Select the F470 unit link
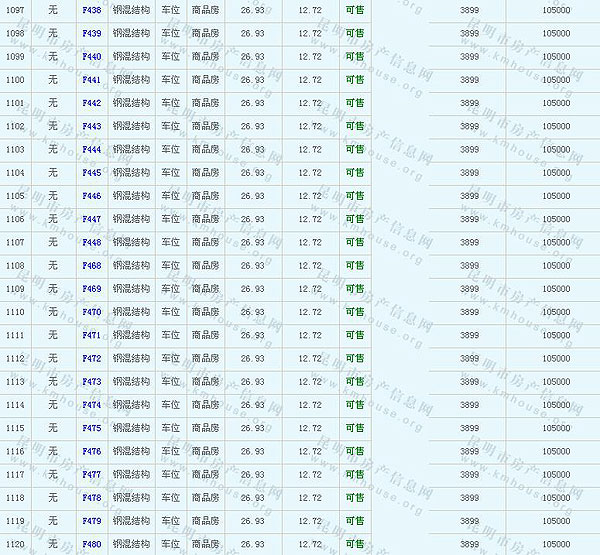The width and height of the screenshot is (600, 555). [x=91, y=312]
